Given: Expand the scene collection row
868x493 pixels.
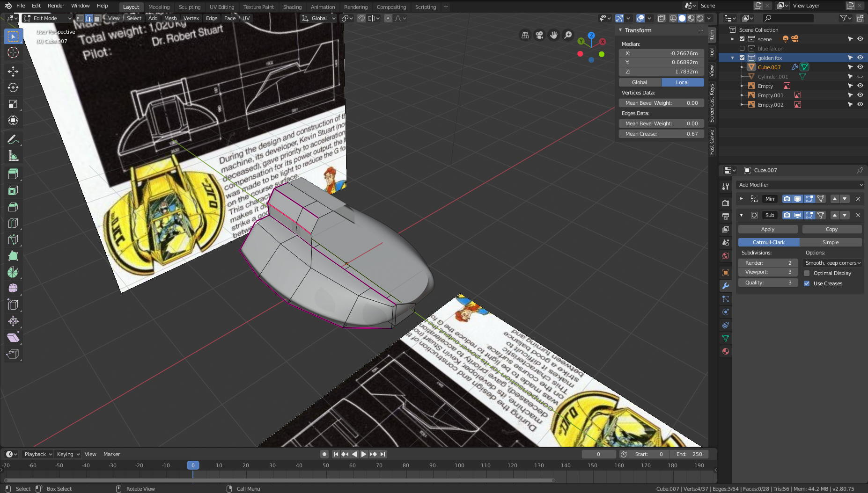Looking at the screenshot, I should [x=733, y=39].
